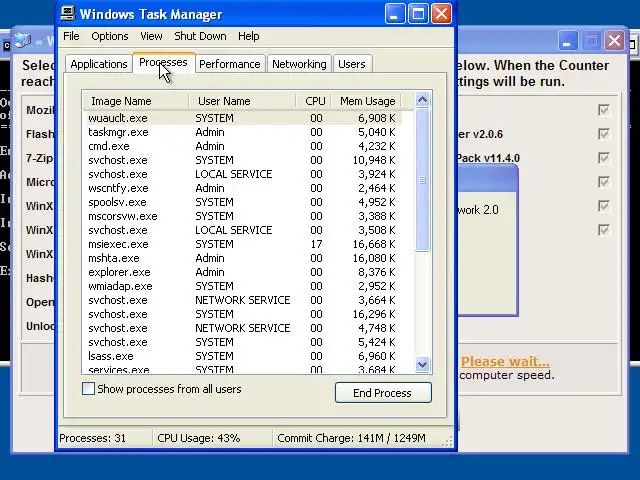Go to the Users tab

tap(352, 64)
